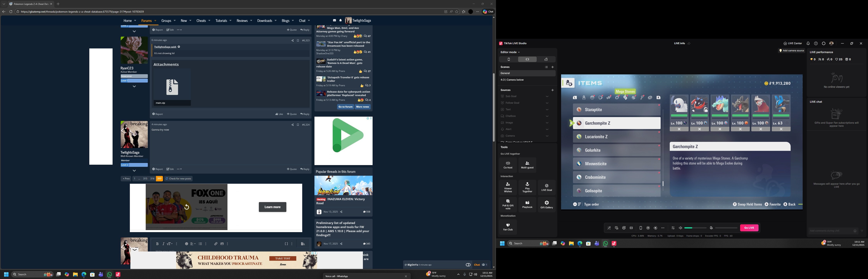The width and height of the screenshot is (868, 279).
Task: Click the magic wand effects icon in stream toolbar
Action: (x=609, y=228)
